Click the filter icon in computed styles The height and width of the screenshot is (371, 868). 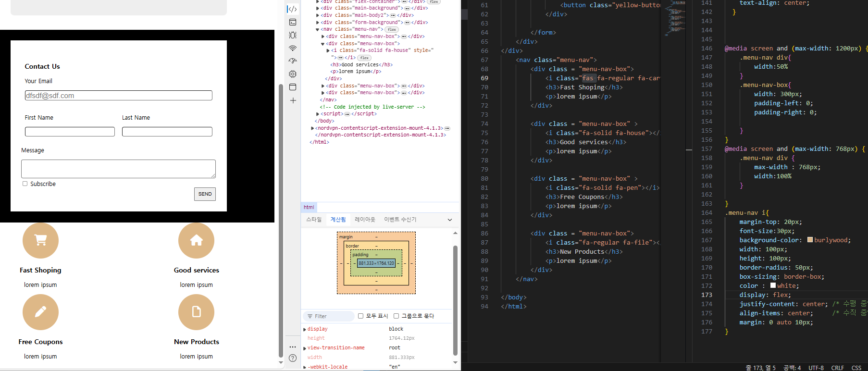pyautogui.click(x=310, y=316)
